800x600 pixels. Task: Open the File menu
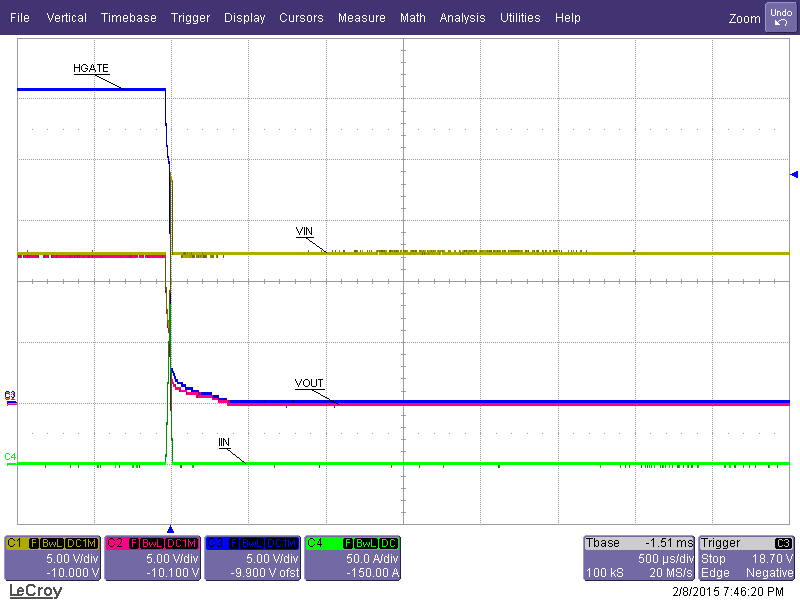tap(20, 18)
